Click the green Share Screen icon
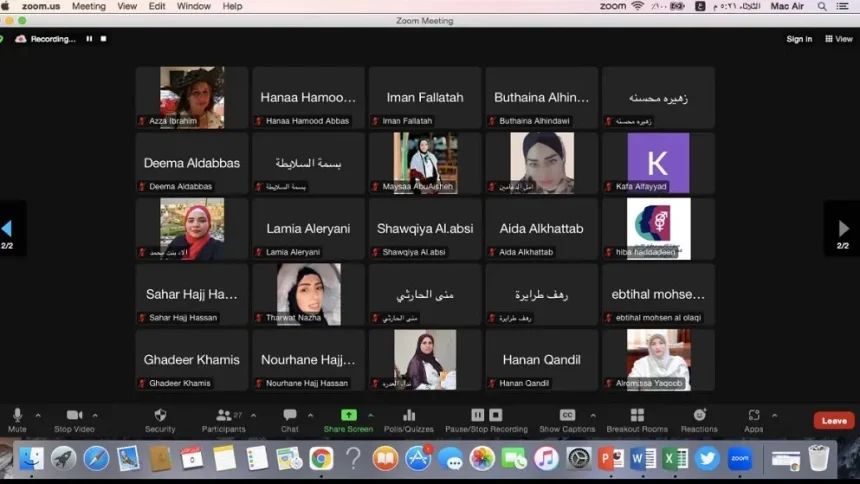The height and width of the screenshot is (484, 860). 348,415
